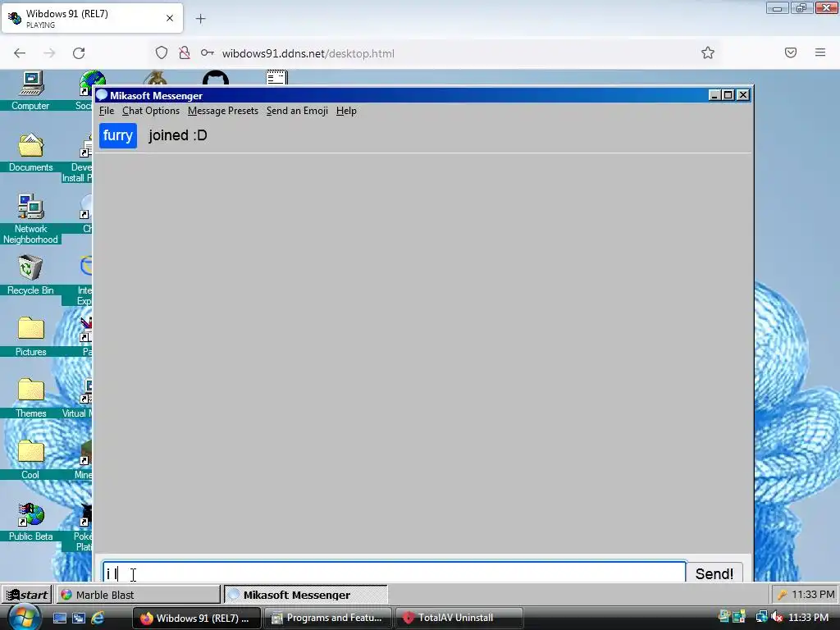The image size is (840, 630).
Task: Click the insecure connection lock icon
Action: (x=185, y=52)
